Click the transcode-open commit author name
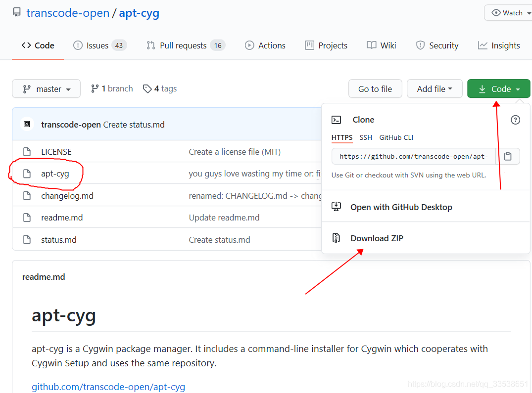The image size is (532, 393). pyautogui.click(x=71, y=125)
